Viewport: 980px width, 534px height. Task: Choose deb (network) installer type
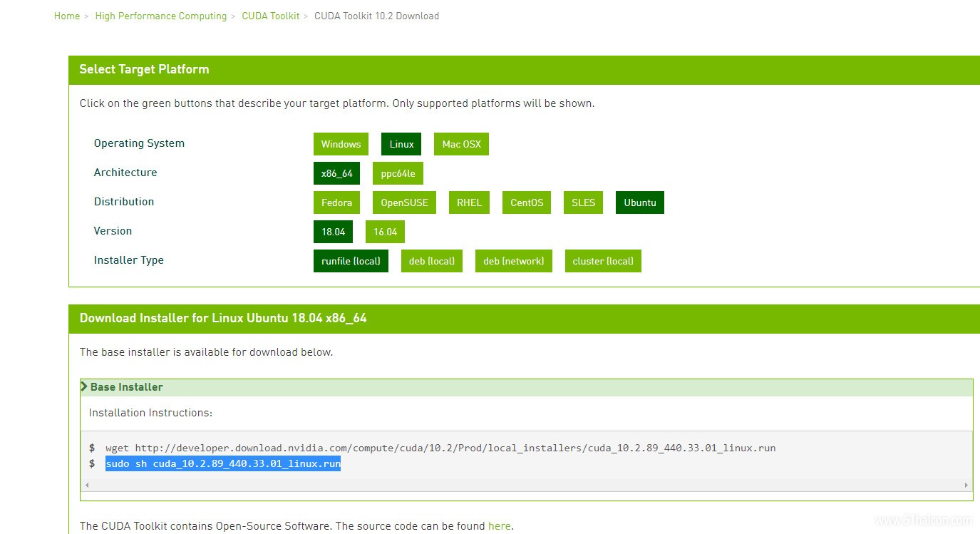click(513, 261)
